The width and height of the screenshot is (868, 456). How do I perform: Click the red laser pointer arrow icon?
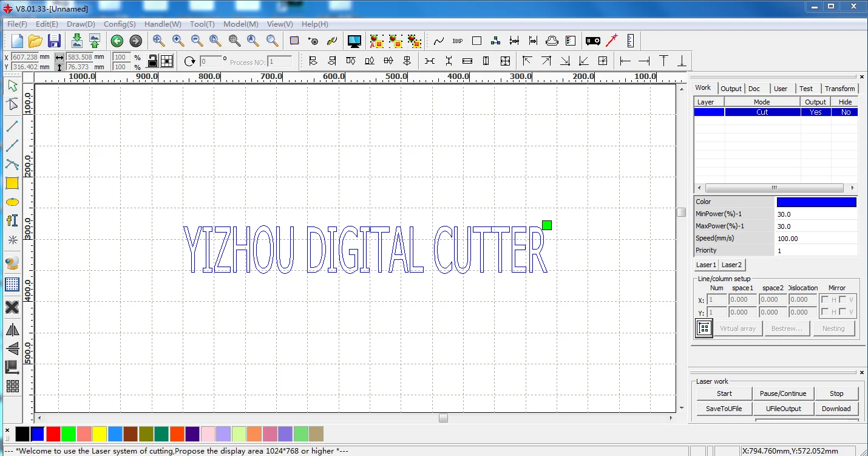pos(612,41)
